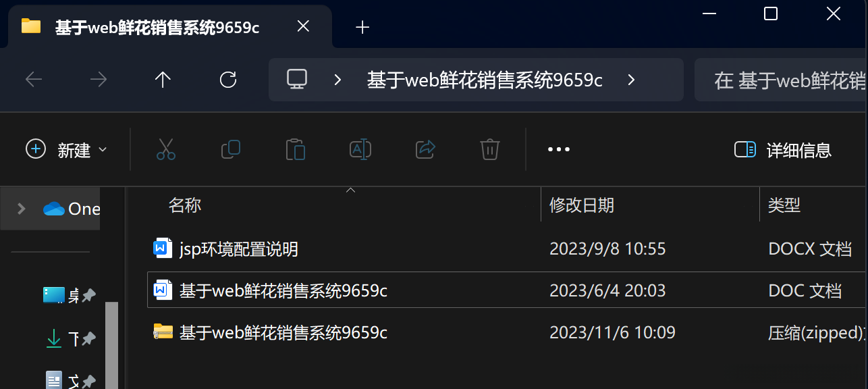Screen dimensions: 868x389
Task: Open the three-dot more options menu
Action: pyautogui.click(x=559, y=149)
